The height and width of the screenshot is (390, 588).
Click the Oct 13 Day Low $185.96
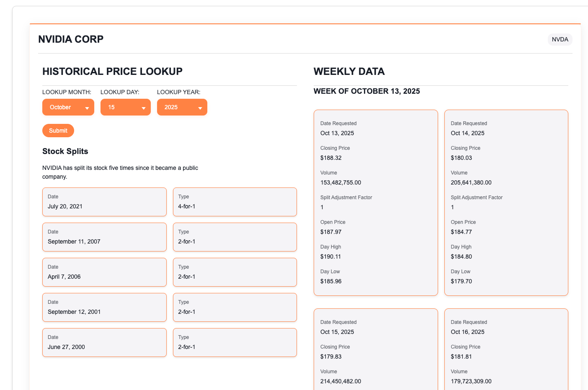(x=331, y=281)
